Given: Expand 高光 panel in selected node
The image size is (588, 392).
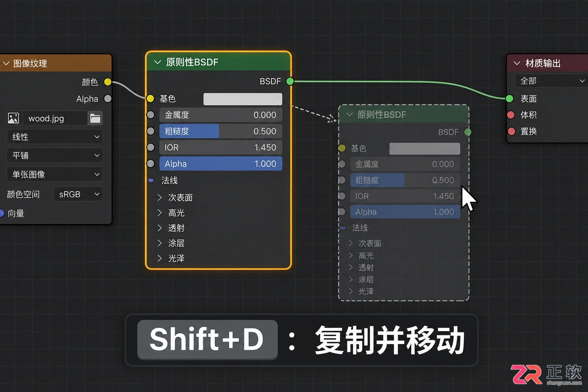Looking at the screenshot, I should point(160,213).
